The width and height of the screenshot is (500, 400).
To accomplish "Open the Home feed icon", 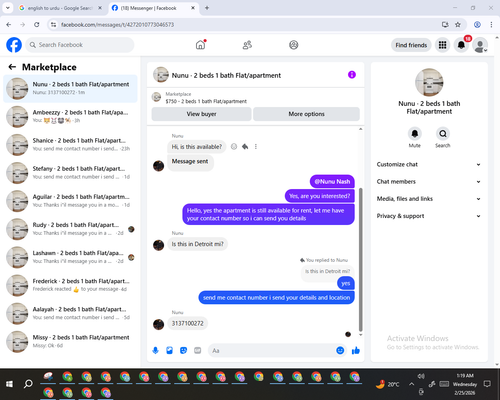I will tap(200, 45).
